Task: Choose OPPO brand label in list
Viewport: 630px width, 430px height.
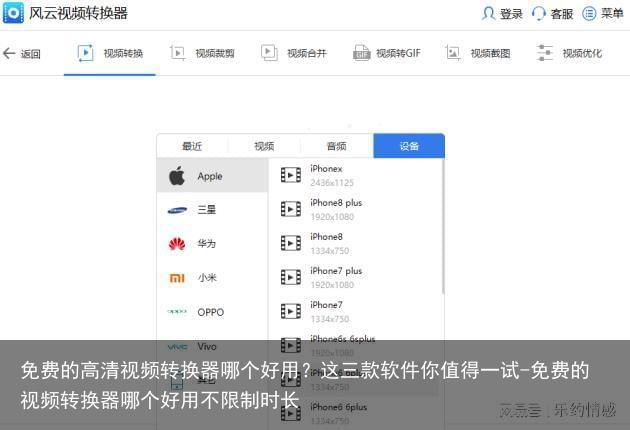Action: pos(211,312)
